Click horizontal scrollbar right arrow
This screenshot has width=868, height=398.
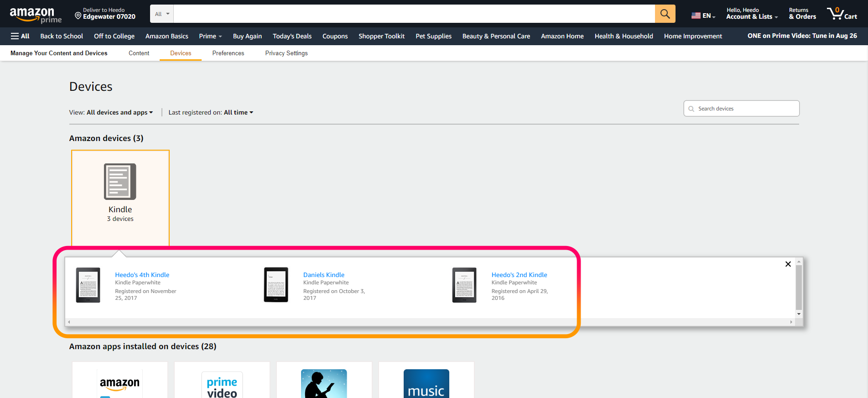tap(791, 322)
